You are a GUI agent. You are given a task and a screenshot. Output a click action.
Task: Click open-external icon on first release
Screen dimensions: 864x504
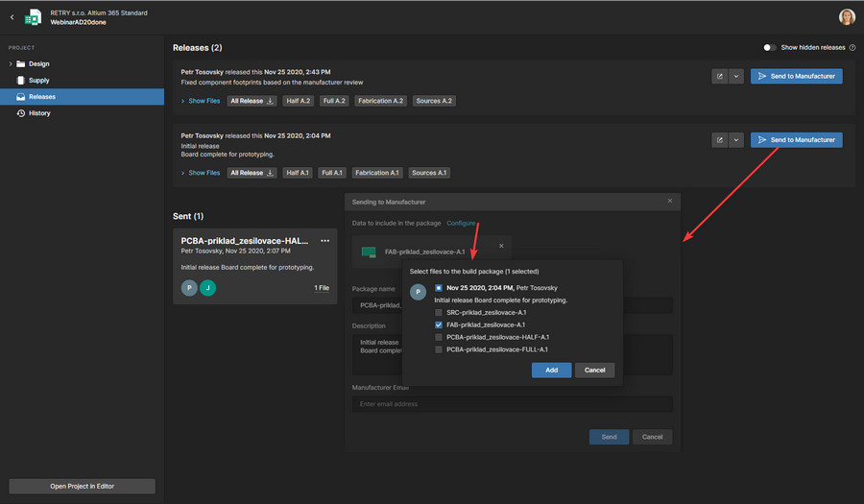(720, 76)
